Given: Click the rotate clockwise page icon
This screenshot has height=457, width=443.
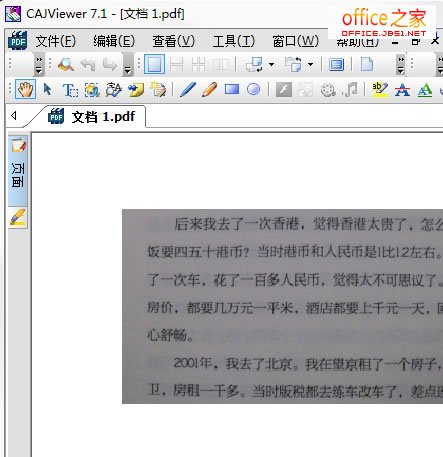Looking at the screenshot, I should click(293, 64).
